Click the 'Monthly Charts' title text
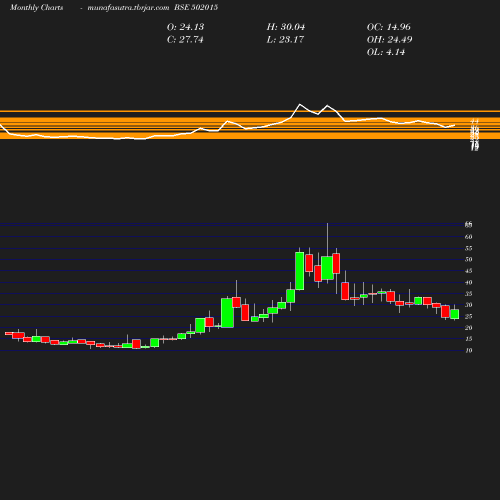This screenshot has height=500, width=500. click(x=36, y=7)
